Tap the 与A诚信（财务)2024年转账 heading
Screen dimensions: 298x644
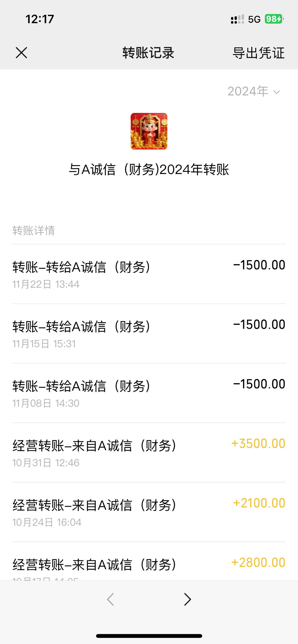click(x=149, y=170)
